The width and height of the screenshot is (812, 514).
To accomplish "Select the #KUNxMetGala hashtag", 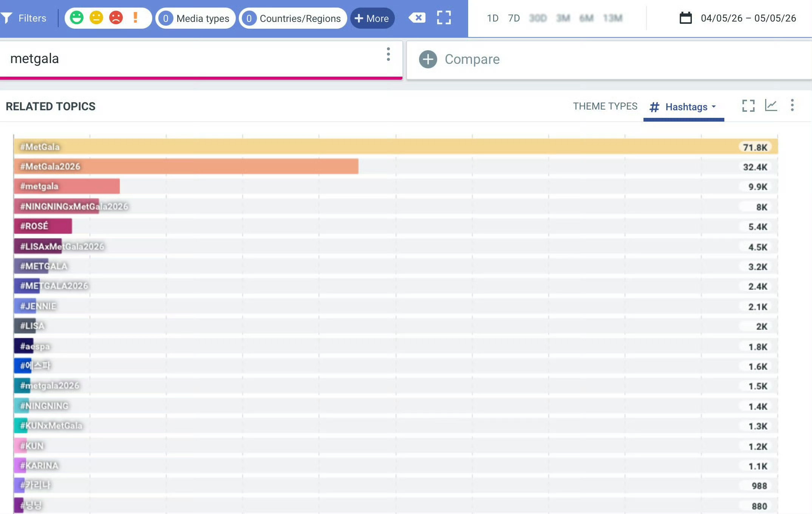I will coord(51,425).
